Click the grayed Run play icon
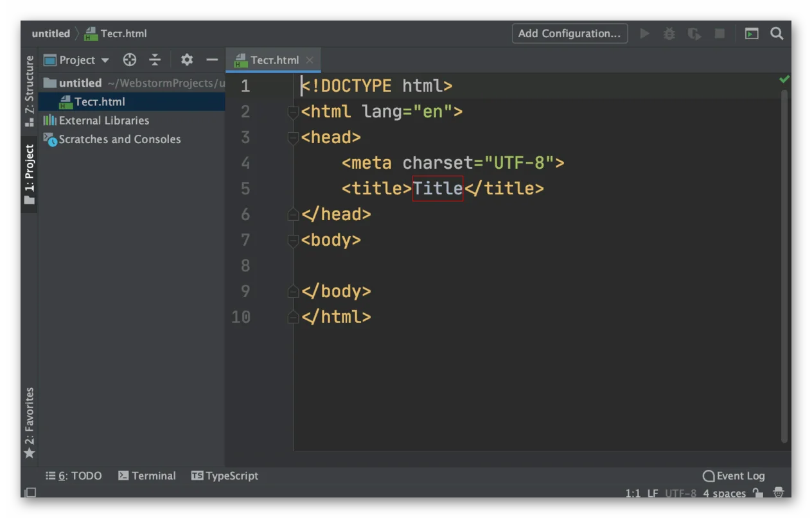Image resolution: width=812 pixels, height=518 pixels. pyautogui.click(x=645, y=33)
